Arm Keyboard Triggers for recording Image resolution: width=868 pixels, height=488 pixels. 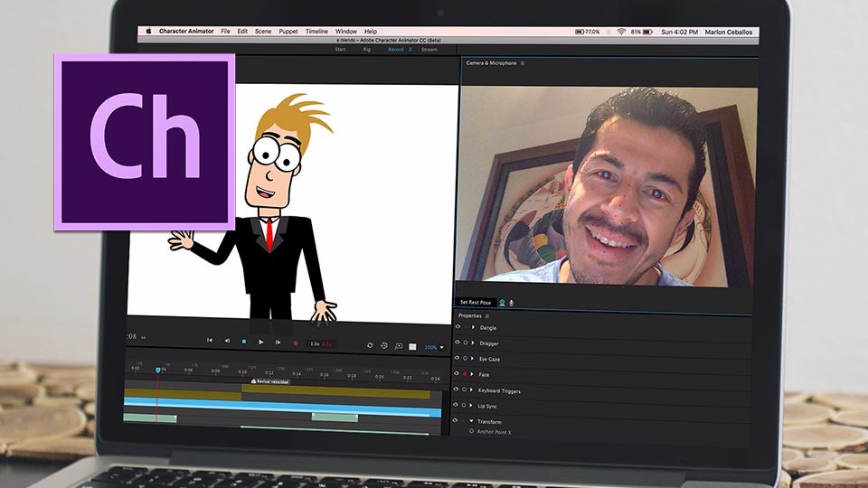click(x=465, y=389)
